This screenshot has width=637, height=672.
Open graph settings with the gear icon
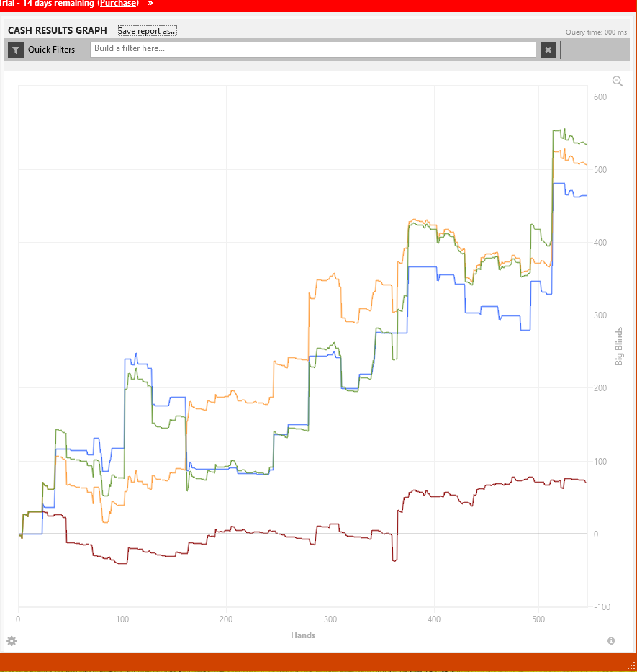pyautogui.click(x=12, y=641)
